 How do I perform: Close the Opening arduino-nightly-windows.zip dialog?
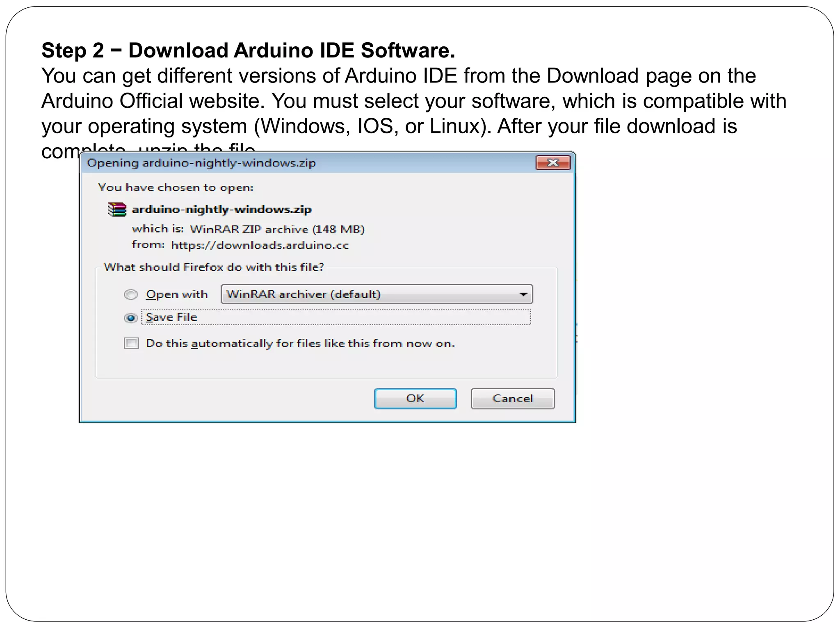coord(553,163)
